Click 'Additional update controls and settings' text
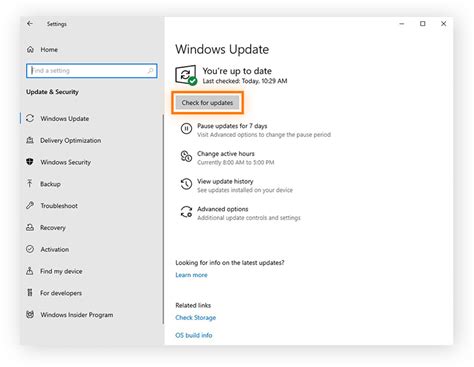 click(249, 218)
